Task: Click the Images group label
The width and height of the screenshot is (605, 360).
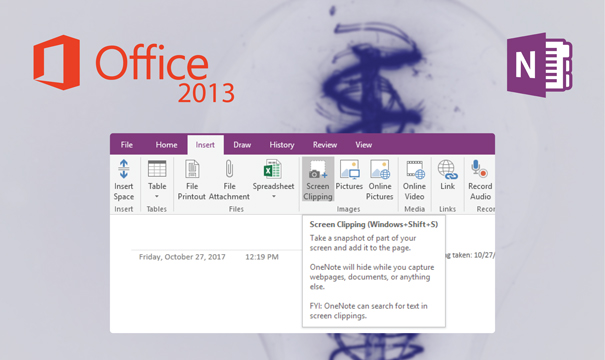Action: click(348, 209)
